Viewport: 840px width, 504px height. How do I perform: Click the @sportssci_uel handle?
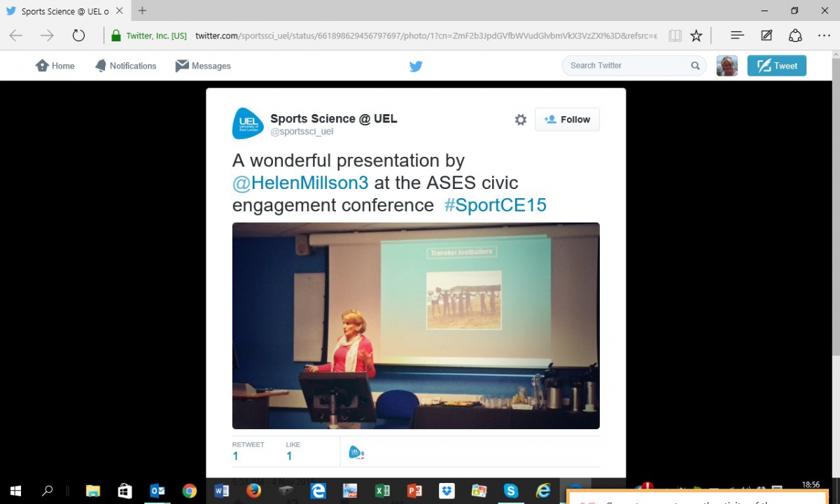pyautogui.click(x=302, y=132)
